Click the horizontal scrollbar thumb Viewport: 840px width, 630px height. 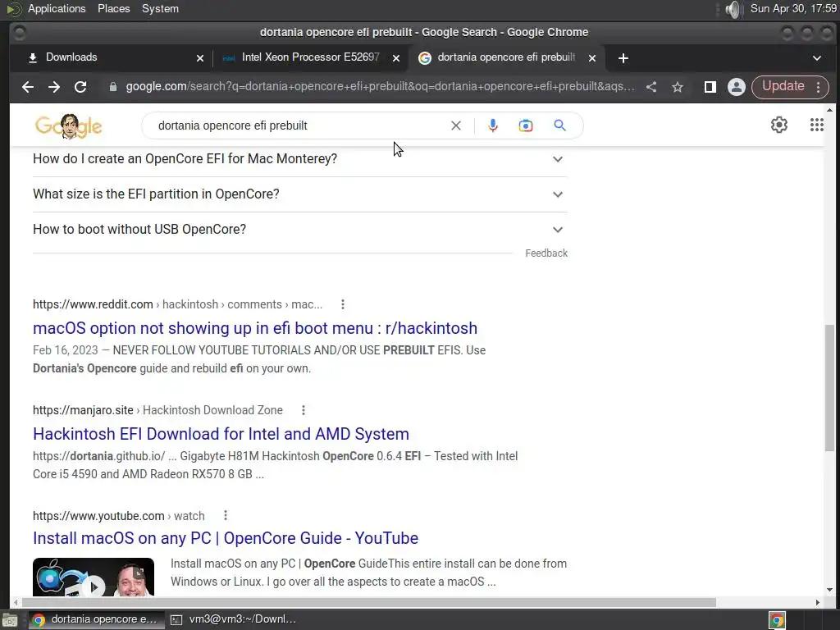pos(368,602)
